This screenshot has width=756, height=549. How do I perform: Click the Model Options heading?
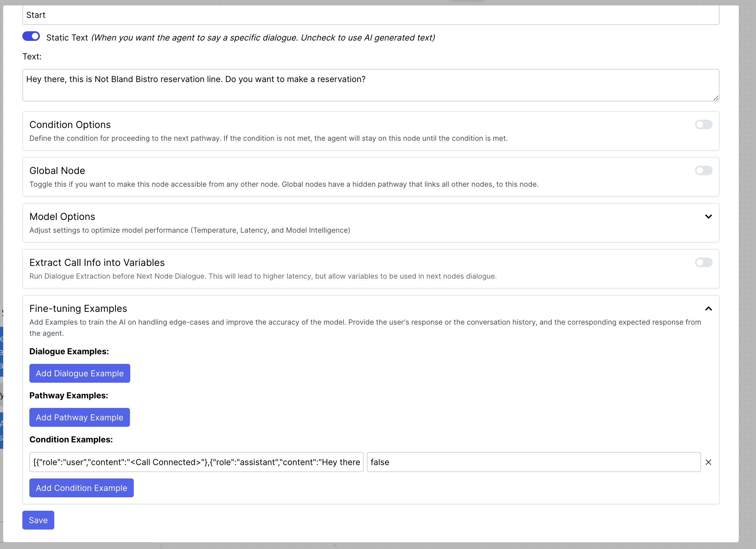[62, 217]
